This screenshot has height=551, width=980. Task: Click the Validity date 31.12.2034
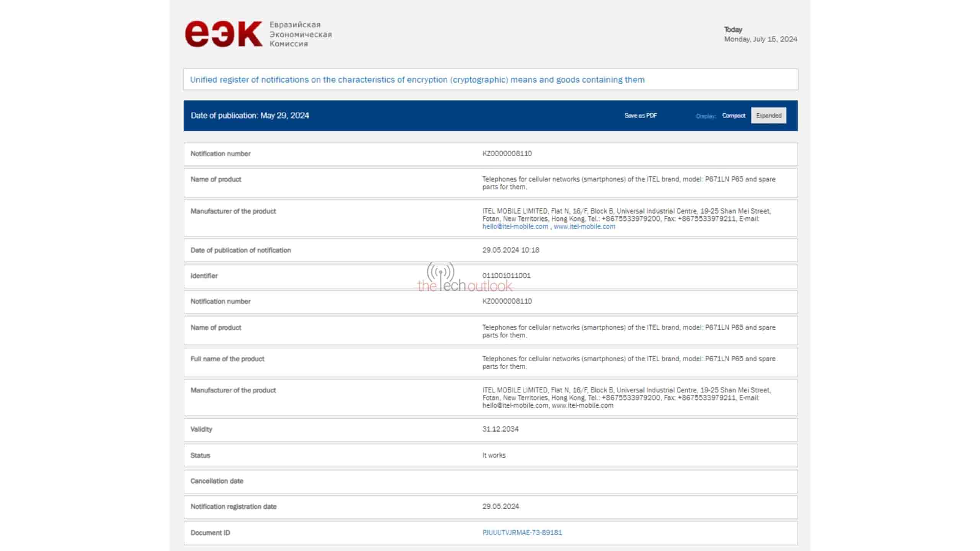click(x=500, y=429)
